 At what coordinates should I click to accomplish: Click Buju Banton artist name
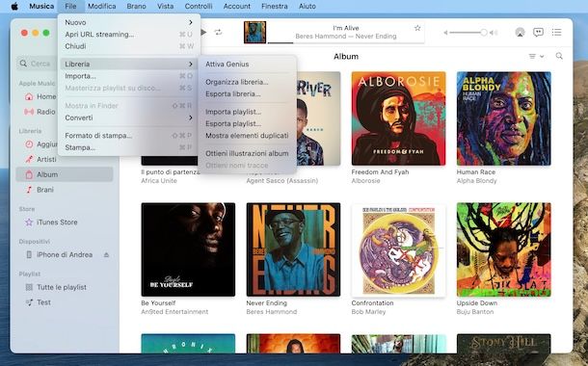[x=475, y=312]
